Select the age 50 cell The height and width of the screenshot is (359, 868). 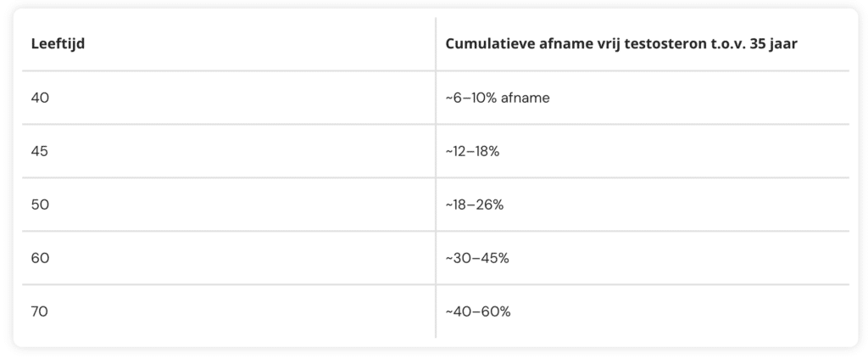click(x=40, y=205)
